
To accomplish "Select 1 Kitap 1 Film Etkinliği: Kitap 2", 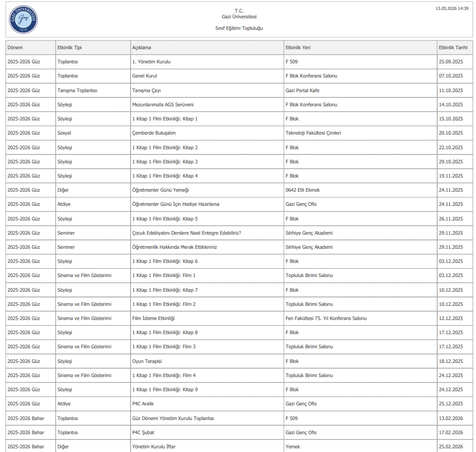I will [x=207, y=147].
